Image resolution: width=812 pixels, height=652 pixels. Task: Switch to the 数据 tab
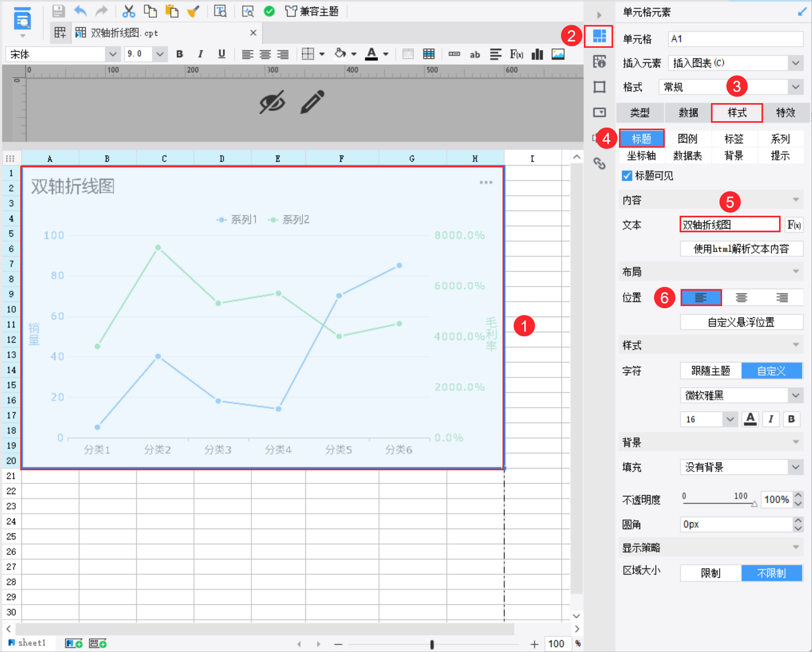point(688,113)
